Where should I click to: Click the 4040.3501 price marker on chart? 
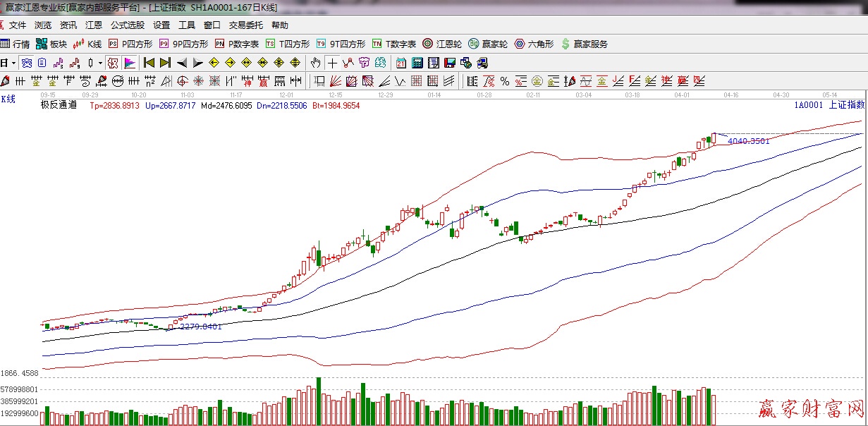click(747, 141)
